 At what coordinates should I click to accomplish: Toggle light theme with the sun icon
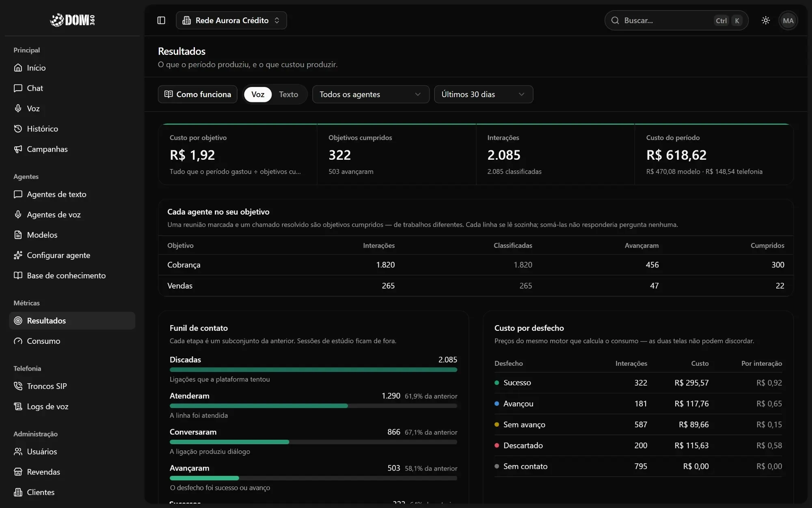click(766, 20)
